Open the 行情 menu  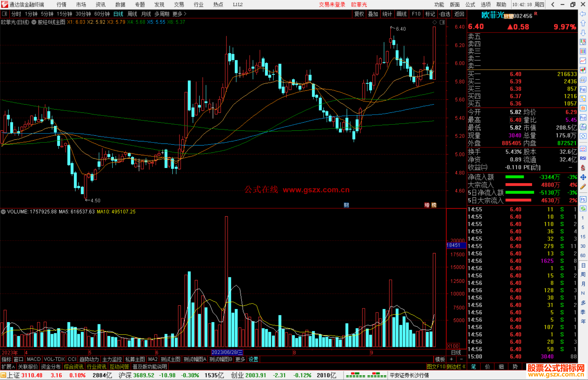pyautogui.click(x=62, y=5)
